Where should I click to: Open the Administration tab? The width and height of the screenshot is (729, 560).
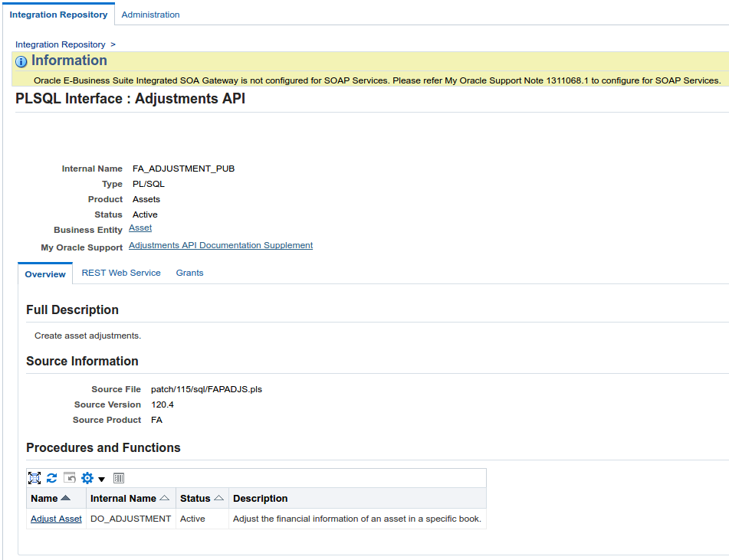(150, 15)
